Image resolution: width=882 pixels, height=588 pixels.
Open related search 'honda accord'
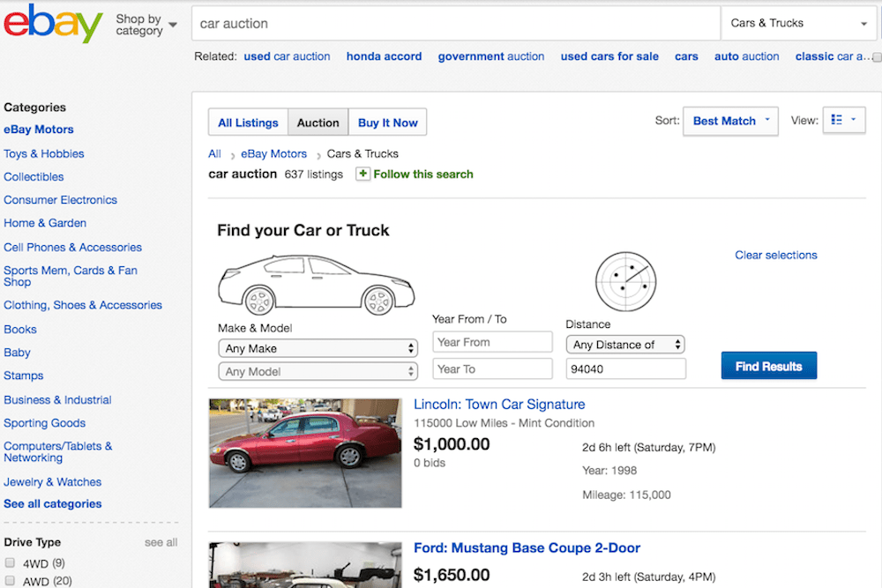385,56
